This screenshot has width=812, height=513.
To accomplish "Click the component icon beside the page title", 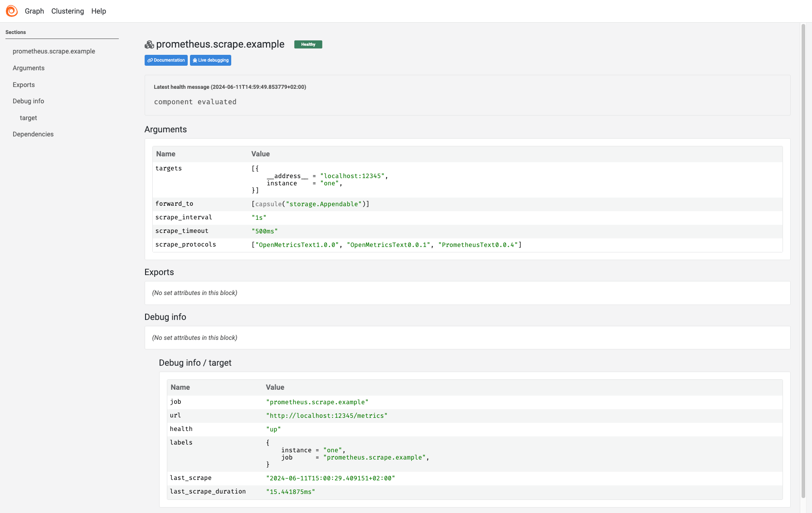I will coord(149,44).
